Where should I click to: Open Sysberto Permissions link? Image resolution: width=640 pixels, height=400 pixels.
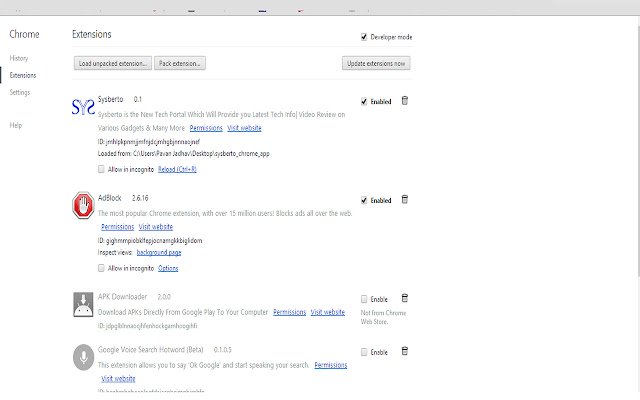tap(206, 128)
